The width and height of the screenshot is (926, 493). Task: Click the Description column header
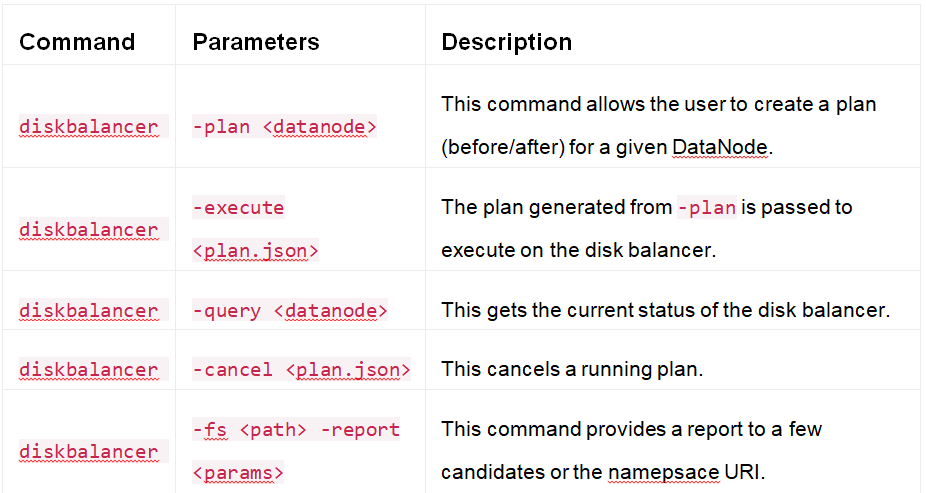coord(506,42)
